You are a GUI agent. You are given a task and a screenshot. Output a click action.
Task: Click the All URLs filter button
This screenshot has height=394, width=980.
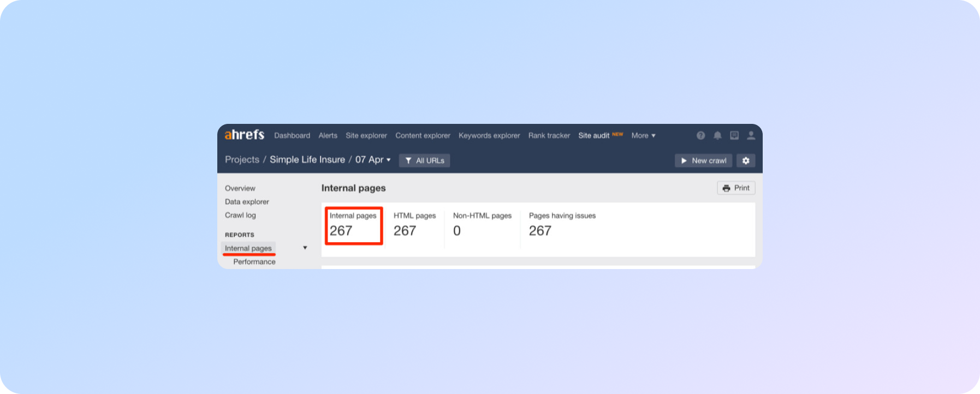(x=424, y=160)
